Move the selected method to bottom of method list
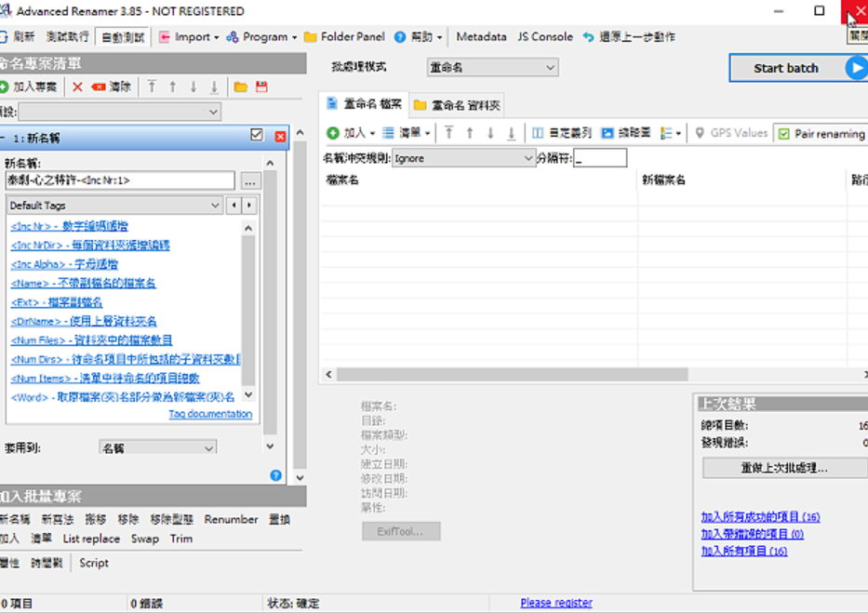 (214, 87)
